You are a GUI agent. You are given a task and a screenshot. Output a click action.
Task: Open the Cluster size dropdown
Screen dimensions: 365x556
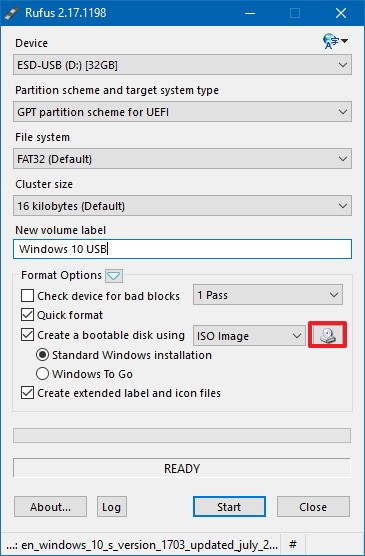tap(182, 206)
